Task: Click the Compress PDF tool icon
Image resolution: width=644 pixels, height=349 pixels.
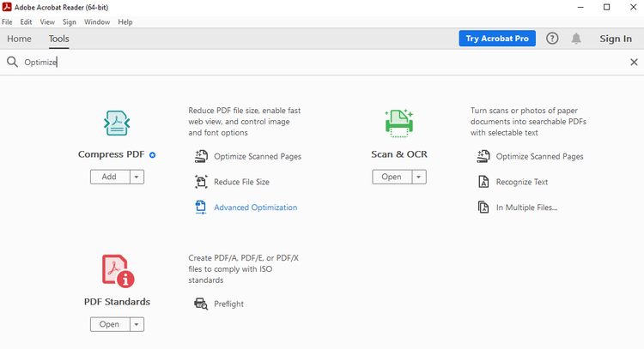Action: point(116,123)
